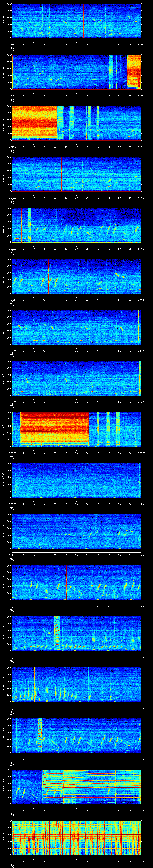
Task: Click the '4:00' end time label
Action: [x=141, y=657]
